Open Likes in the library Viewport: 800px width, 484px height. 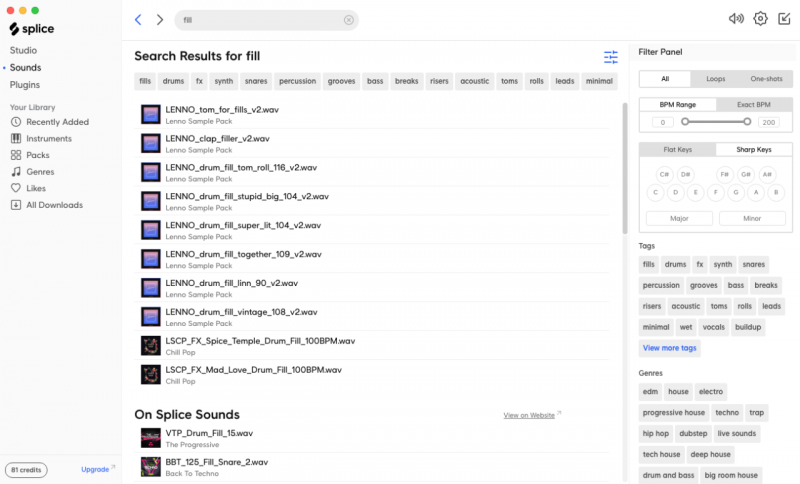tap(28, 188)
